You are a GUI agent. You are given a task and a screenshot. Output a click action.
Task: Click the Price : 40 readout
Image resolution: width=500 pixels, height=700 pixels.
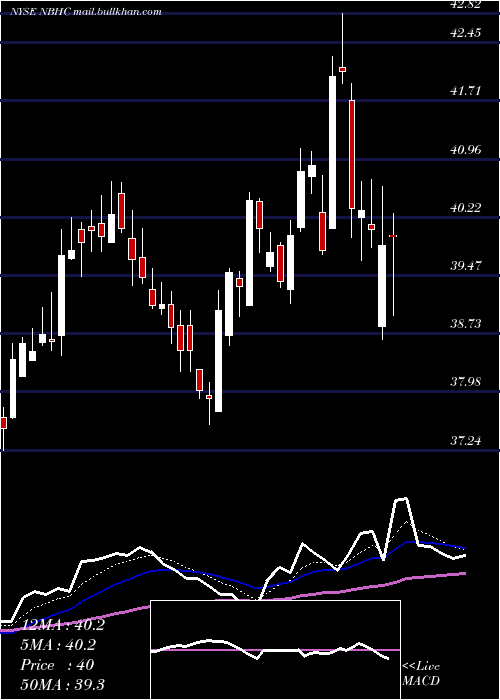[x=57, y=665]
